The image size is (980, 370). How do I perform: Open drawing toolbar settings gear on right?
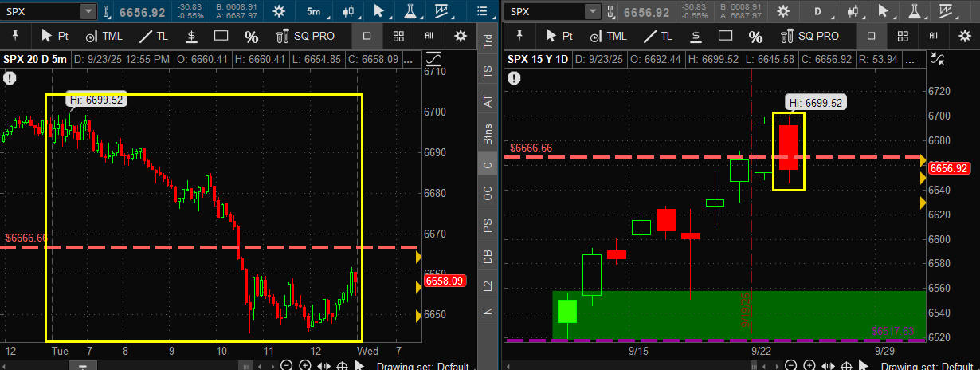[x=964, y=36]
